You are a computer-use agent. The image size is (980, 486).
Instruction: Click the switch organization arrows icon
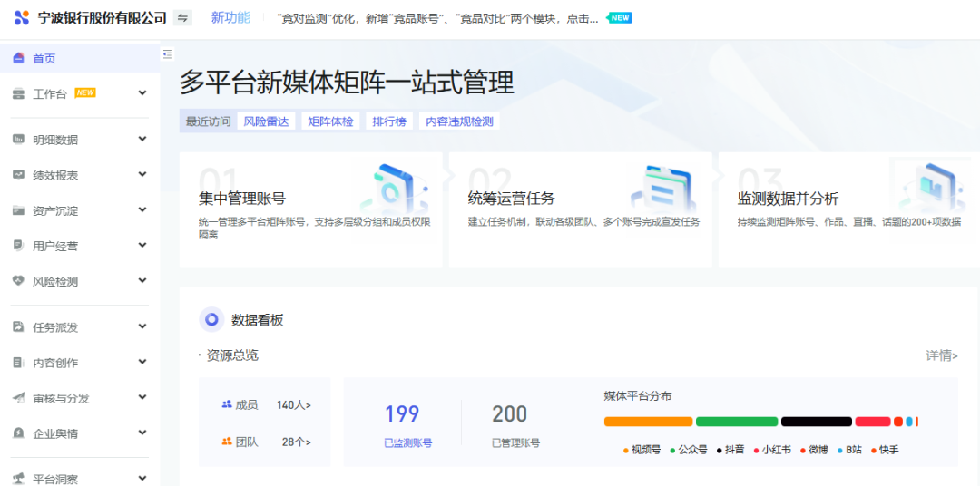tap(182, 17)
